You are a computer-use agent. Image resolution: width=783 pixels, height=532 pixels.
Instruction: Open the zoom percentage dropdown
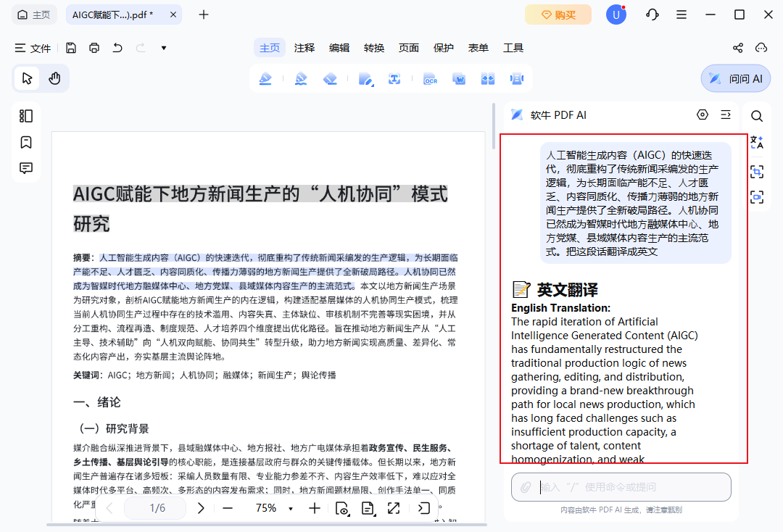coord(290,509)
